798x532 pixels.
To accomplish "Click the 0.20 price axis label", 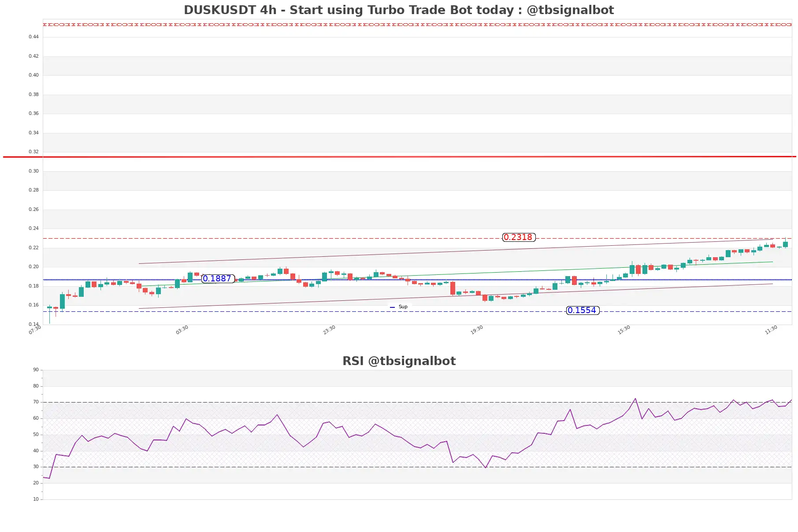I will [33, 267].
